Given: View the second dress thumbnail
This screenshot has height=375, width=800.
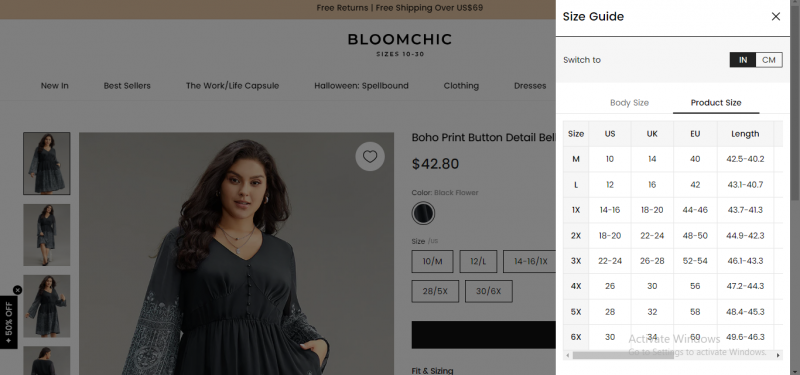Looking at the screenshot, I should (x=46, y=235).
